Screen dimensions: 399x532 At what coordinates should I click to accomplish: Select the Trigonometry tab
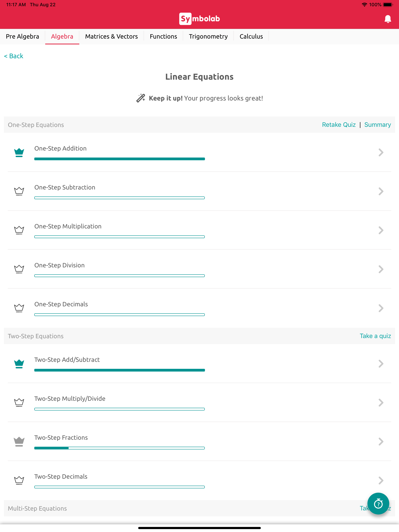click(208, 37)
